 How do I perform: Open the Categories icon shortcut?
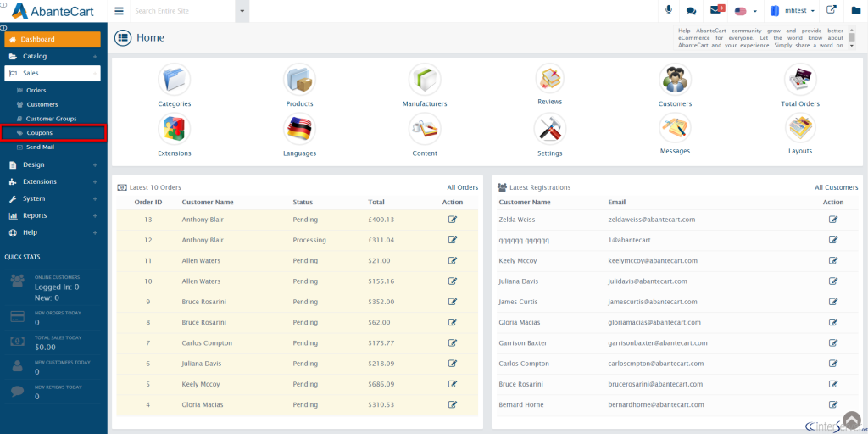pos(175,80)
